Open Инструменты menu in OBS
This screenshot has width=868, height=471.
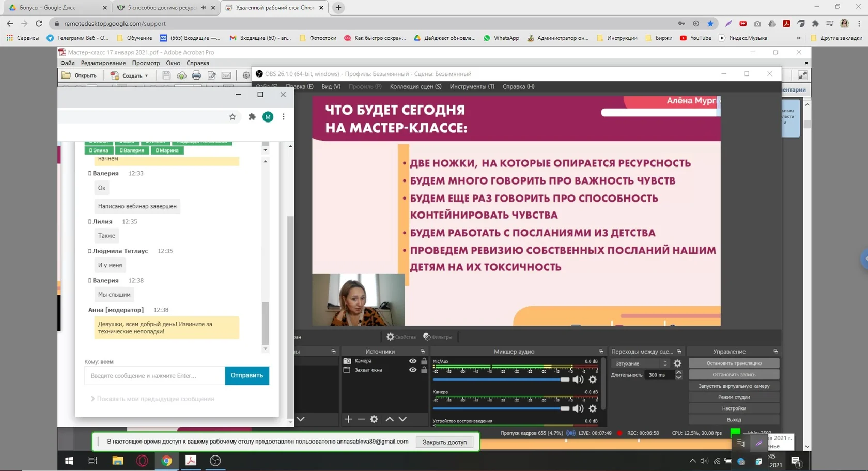[472, 86]
